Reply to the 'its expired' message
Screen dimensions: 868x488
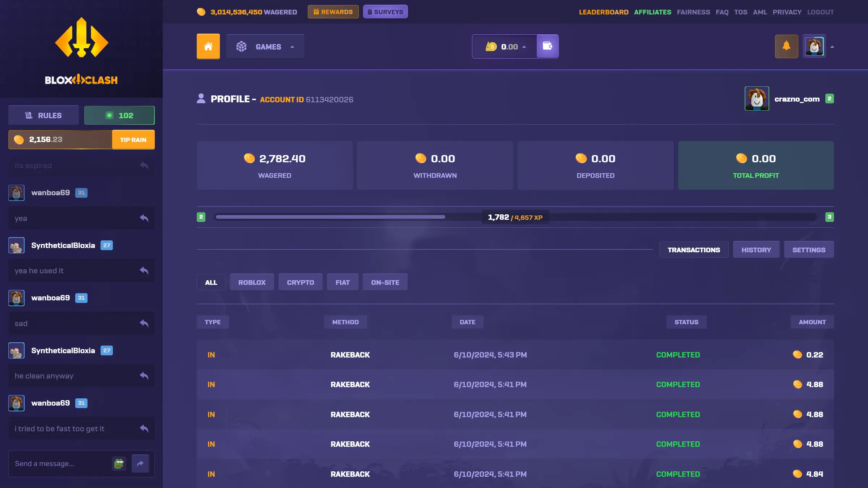point(144,166)
